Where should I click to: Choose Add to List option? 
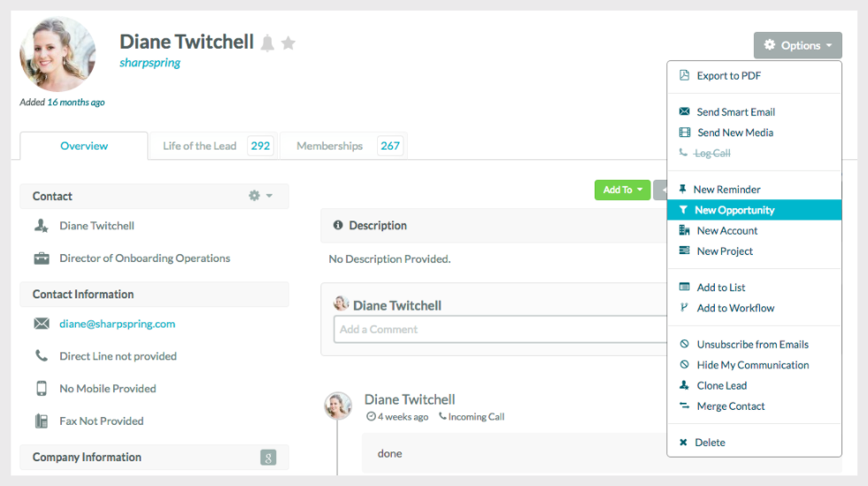[x=754, y=288]
